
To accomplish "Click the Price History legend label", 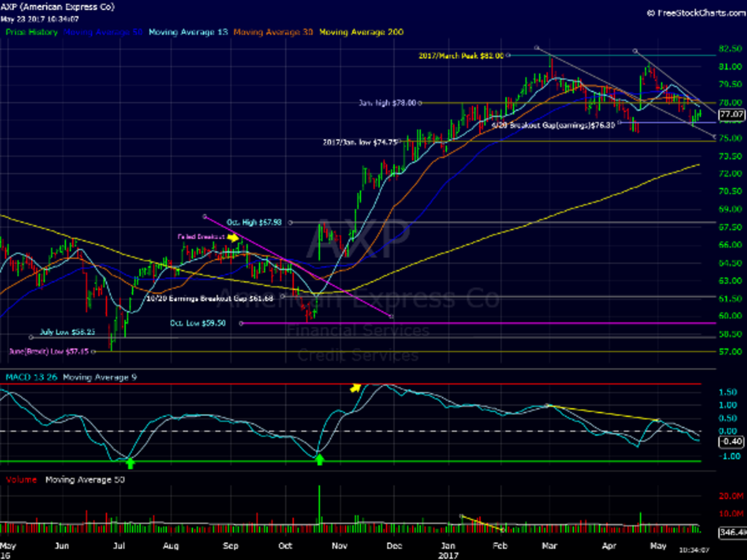I will point(31,32).
